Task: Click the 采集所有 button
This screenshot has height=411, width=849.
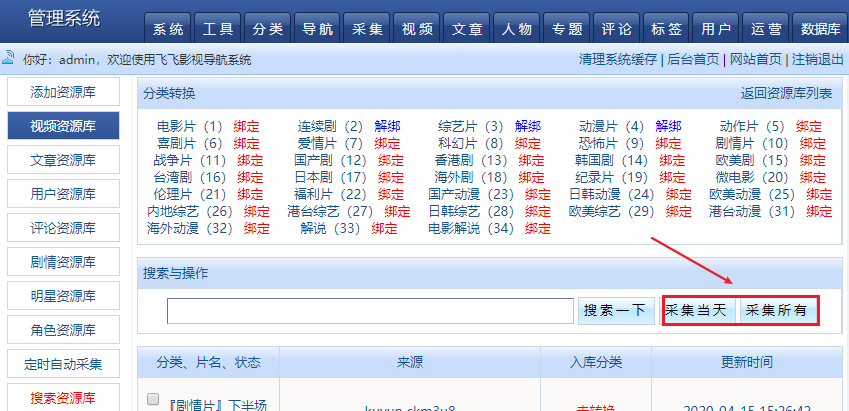Action: (x=778, y=311)
